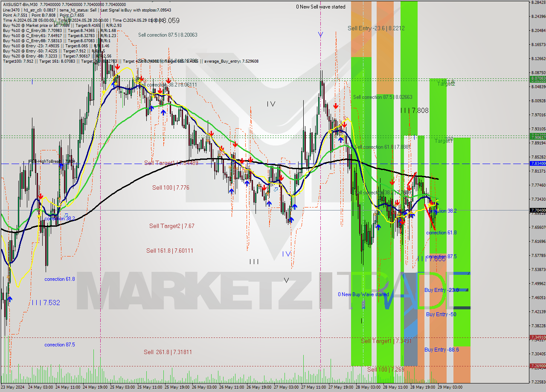The height and width of the screenshot is (392, 546).
Task: Click the 'Sell 100 | 7.776' label
Action: point(171,187)
